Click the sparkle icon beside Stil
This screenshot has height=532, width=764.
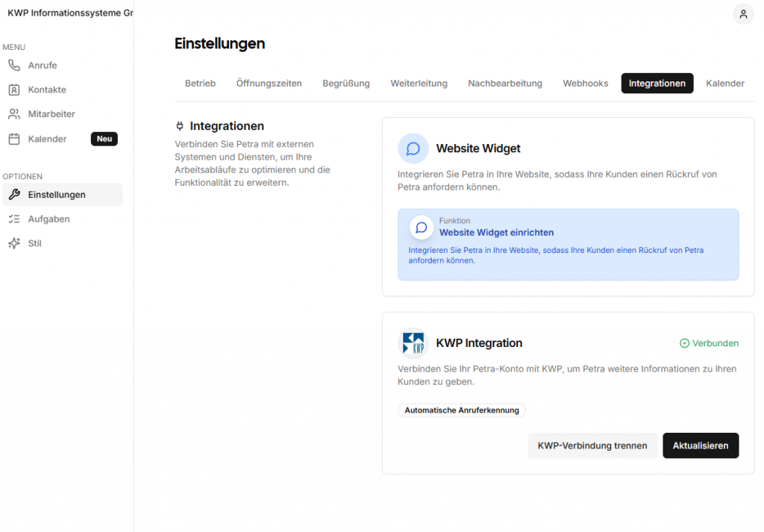click(14, 243)
